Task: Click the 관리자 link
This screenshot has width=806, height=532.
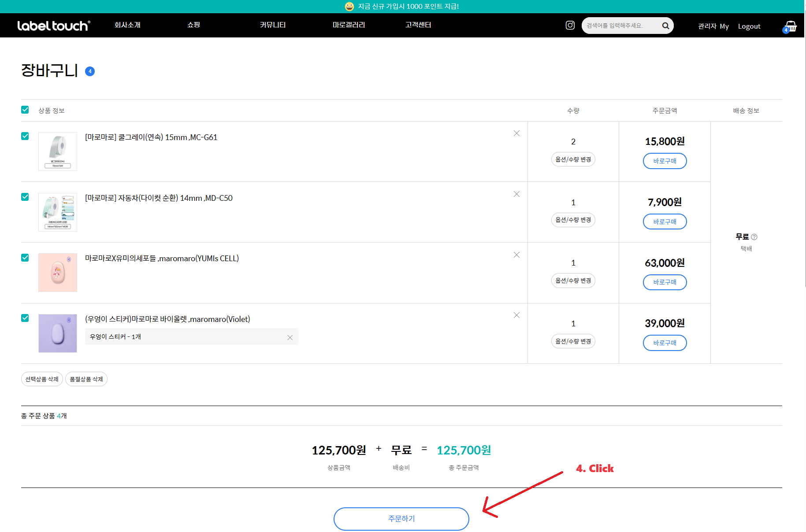Action: point(707,26)
